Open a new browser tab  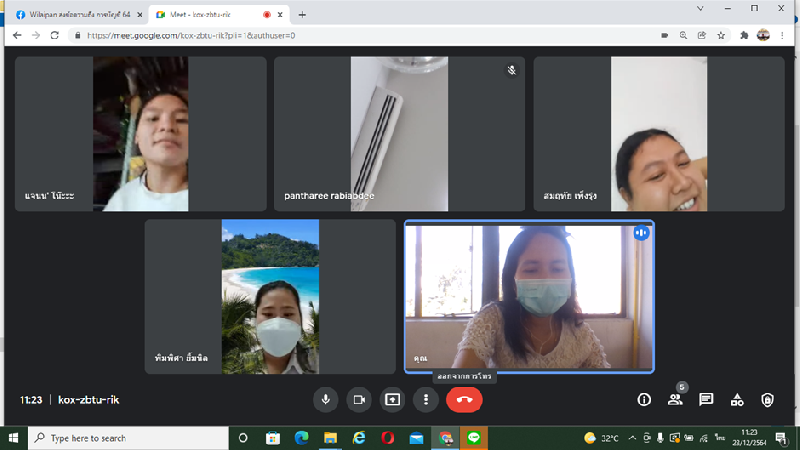click(302, 15)
